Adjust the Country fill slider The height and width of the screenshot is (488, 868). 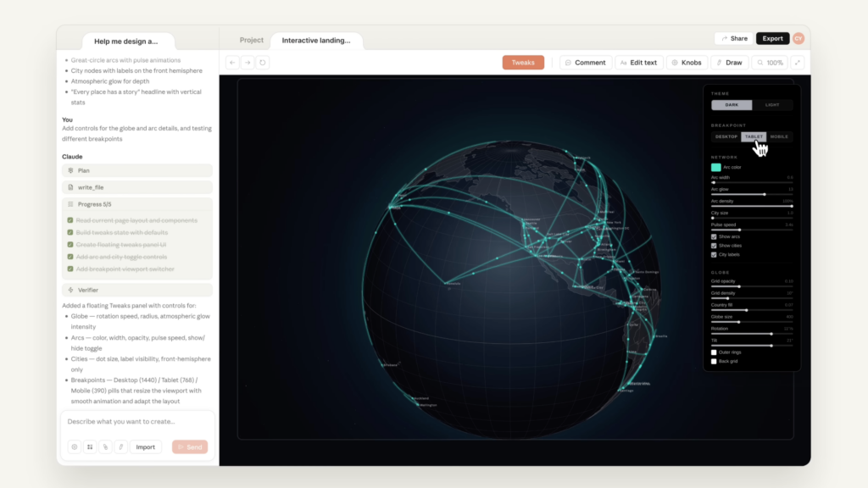[x=752, y=310]
